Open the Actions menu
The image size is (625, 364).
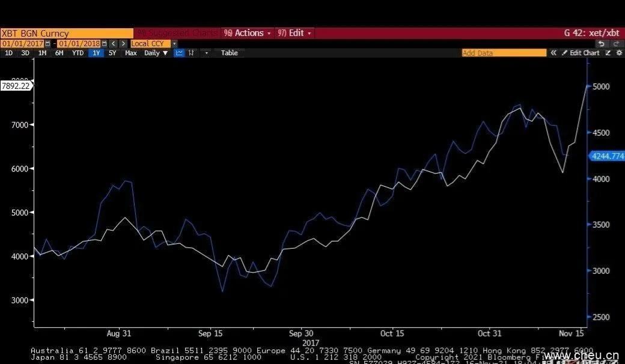248,33
